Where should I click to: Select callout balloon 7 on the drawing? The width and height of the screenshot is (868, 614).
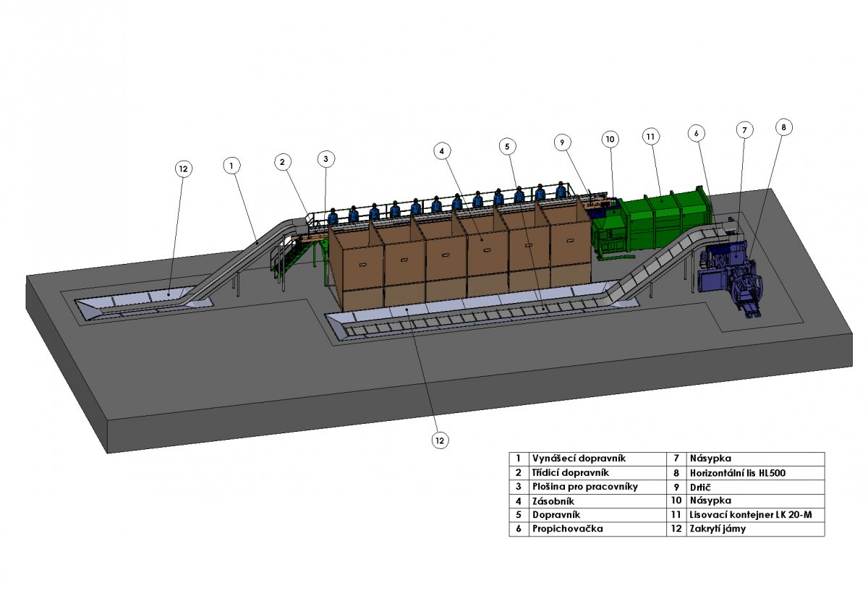(x=744, y=130)
